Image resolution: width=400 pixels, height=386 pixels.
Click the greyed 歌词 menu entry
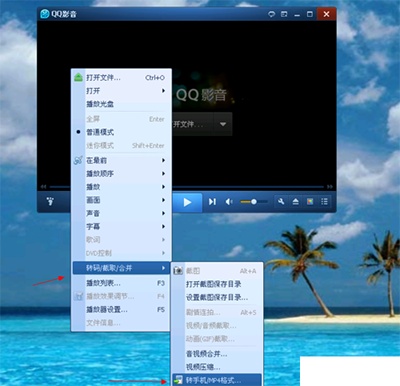click(x=121, y=240)
